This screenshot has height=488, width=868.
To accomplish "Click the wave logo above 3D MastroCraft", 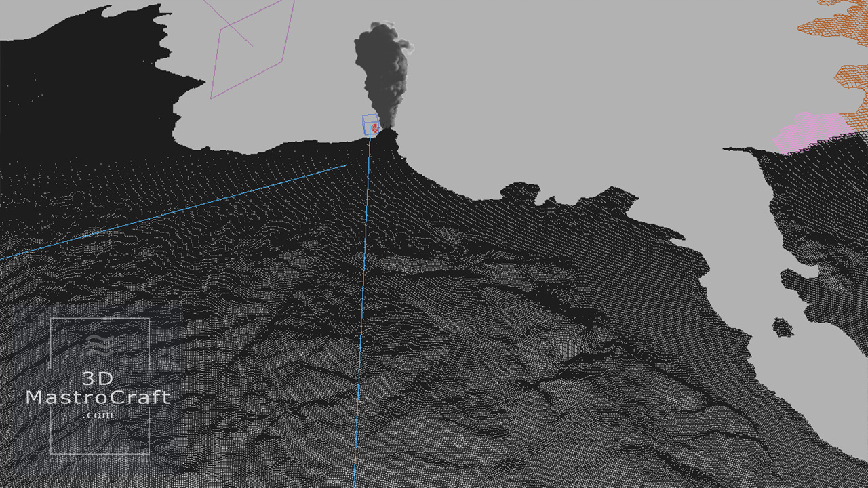I will tap(99, 344).
